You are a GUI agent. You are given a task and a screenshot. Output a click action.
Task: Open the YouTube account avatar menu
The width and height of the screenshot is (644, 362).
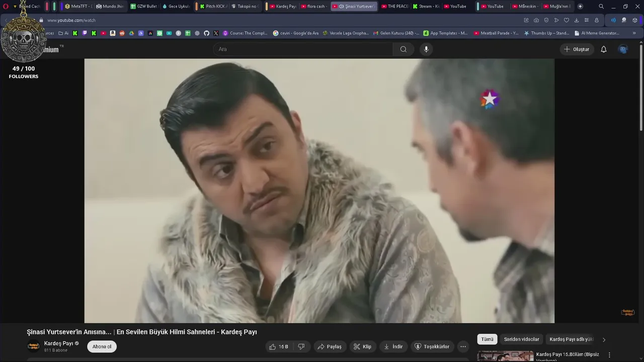pyautogui.click(x=623, y=49)
